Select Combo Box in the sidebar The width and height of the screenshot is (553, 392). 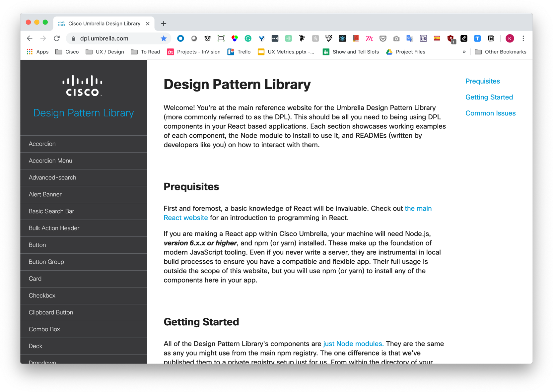click(84, 329)
